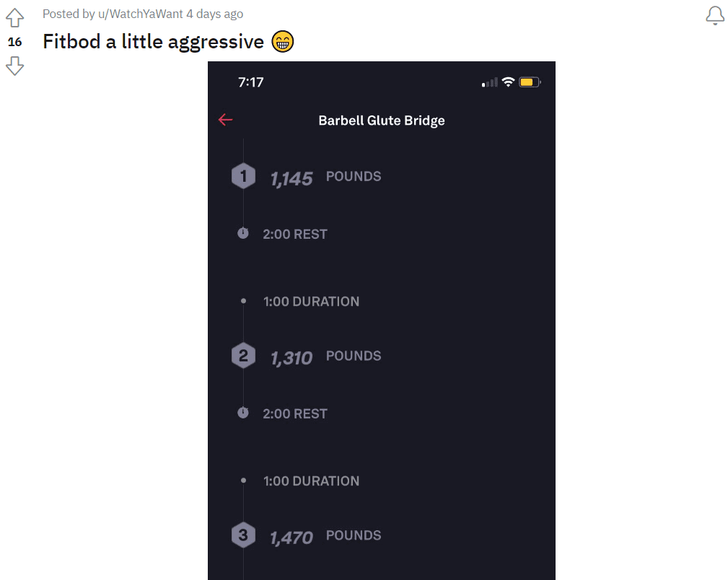The width and height of the screenshot is (728, 580).
Task: Click the notification bell icon
Action: click(715, 16)
